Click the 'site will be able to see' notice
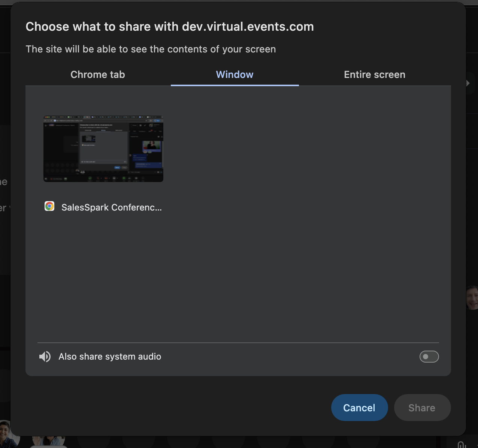Image resolution: width=478 pixels, height=448 pixels. pos(151,49)
